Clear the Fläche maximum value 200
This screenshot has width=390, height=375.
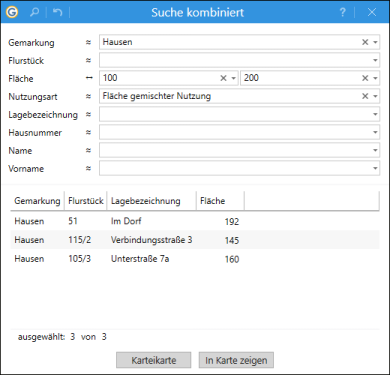(x=365, y=78)
